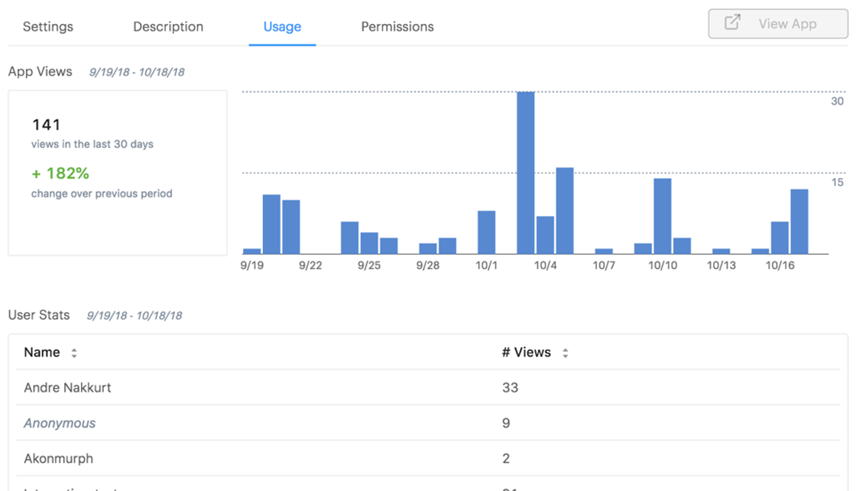Click the App Views heading

pyautogui.click(x=40, y=72)
